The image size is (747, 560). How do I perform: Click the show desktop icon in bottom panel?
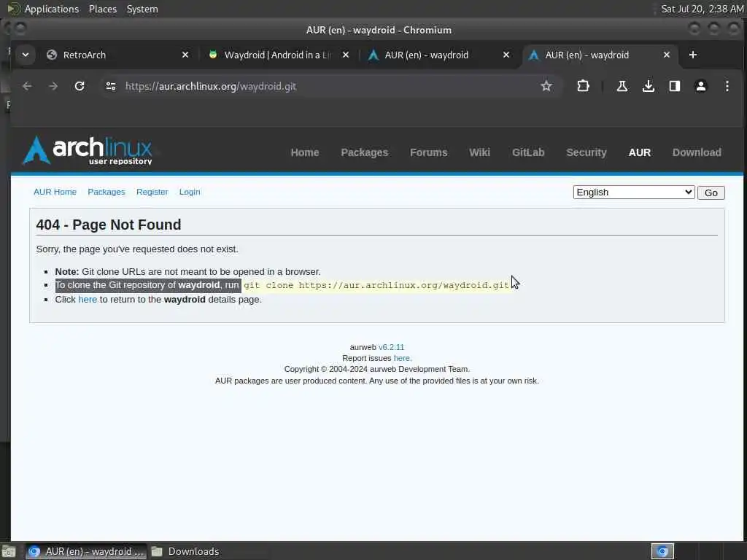[x=9, y=552]
